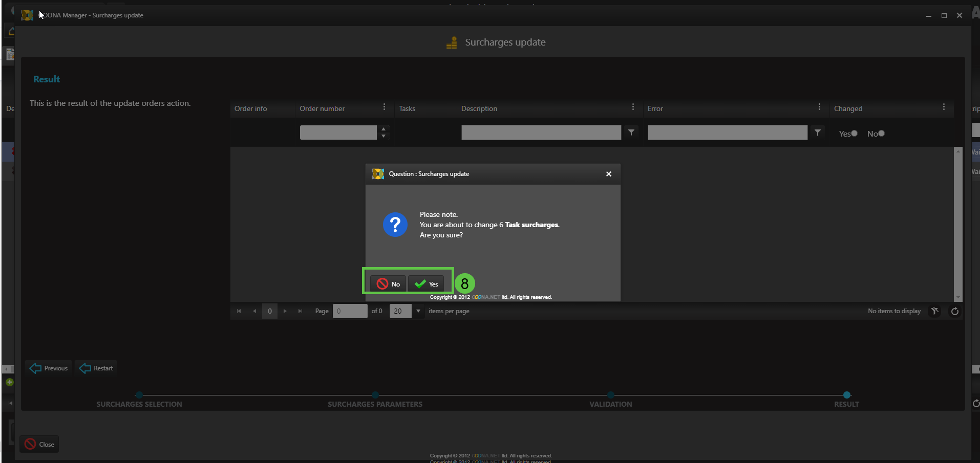Click No in the question dialog

[x=389, y=284]
